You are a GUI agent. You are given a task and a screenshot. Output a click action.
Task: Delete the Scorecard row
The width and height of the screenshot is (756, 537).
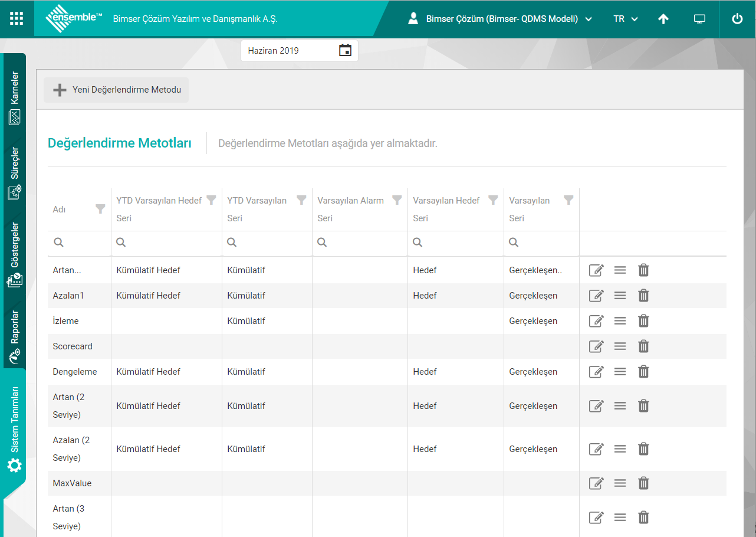click(643, 346)
